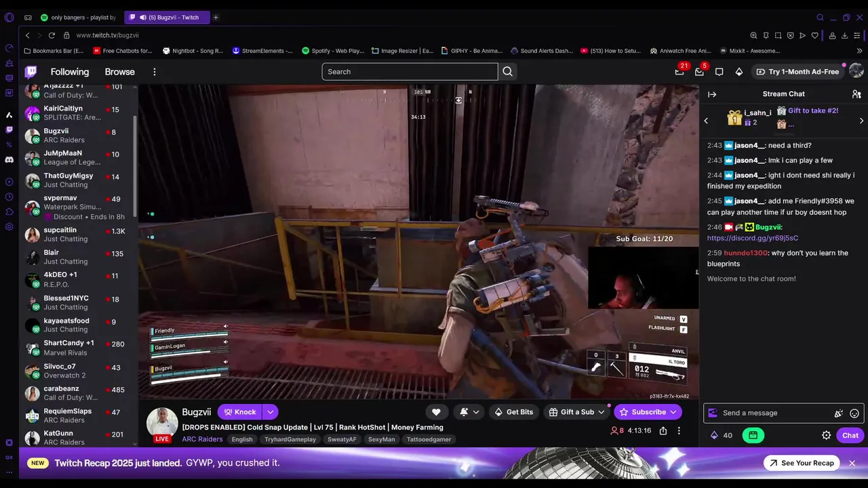868x488 pixels.
Task: Open a new browser tab
Action: click(x=216, y=18)
